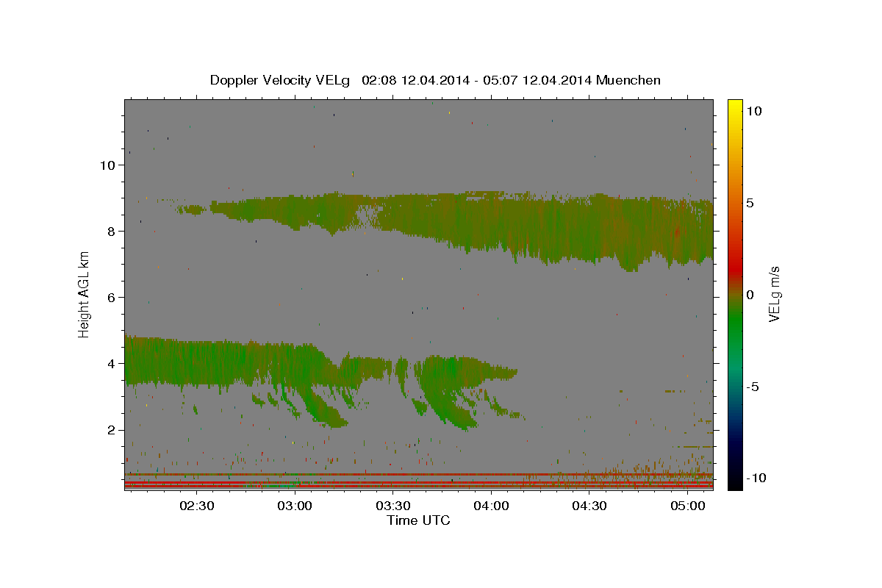Click the 'Height AGL km' axis label
The width and height of the screenshot is (882, 588).
coord(85,295)
